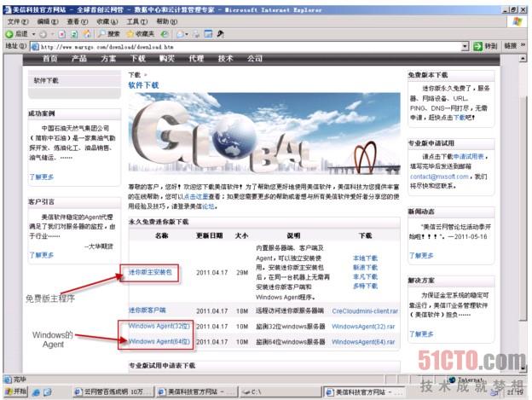The height and width of the screenshot is (400, 532).
Task: Go to the 首页 site nav tab
Action: tap(49, 58)
